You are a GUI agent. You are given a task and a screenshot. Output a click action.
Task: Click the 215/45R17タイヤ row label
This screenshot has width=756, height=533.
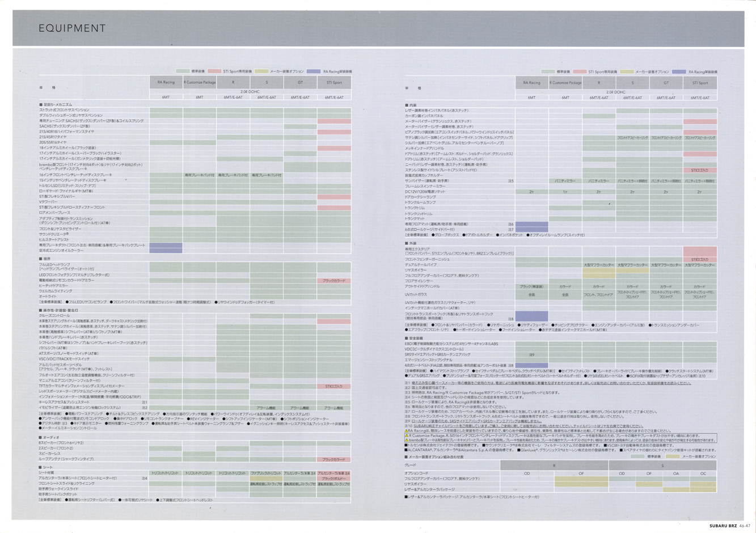pyautogui.click(x=53, y=137)
